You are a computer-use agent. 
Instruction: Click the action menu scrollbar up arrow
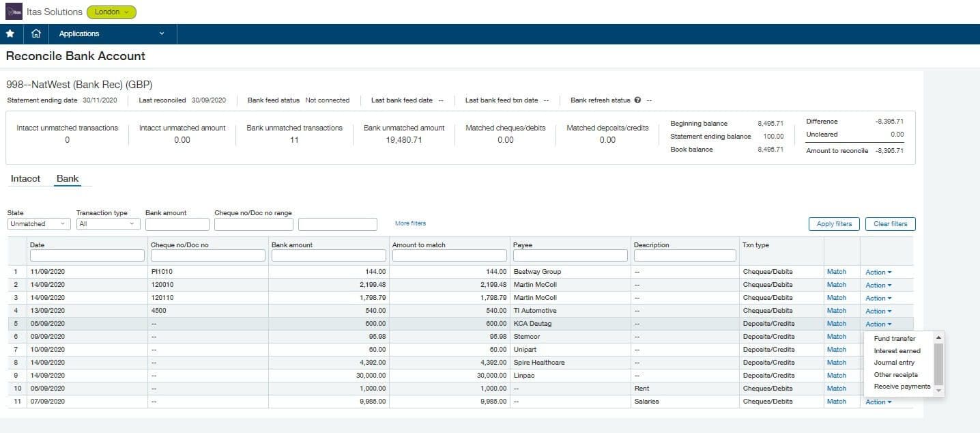(x=938, y=337)
